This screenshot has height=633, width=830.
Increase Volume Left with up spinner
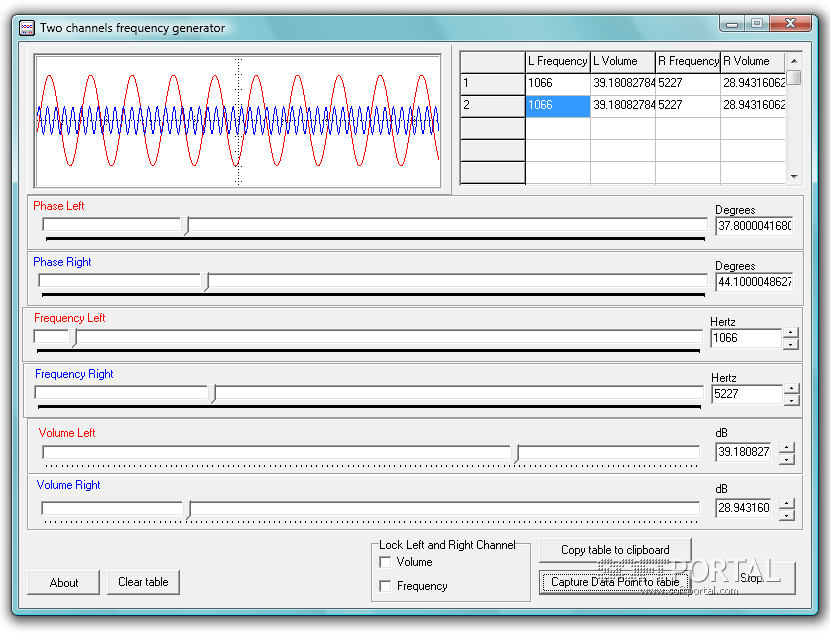(787, 448)
